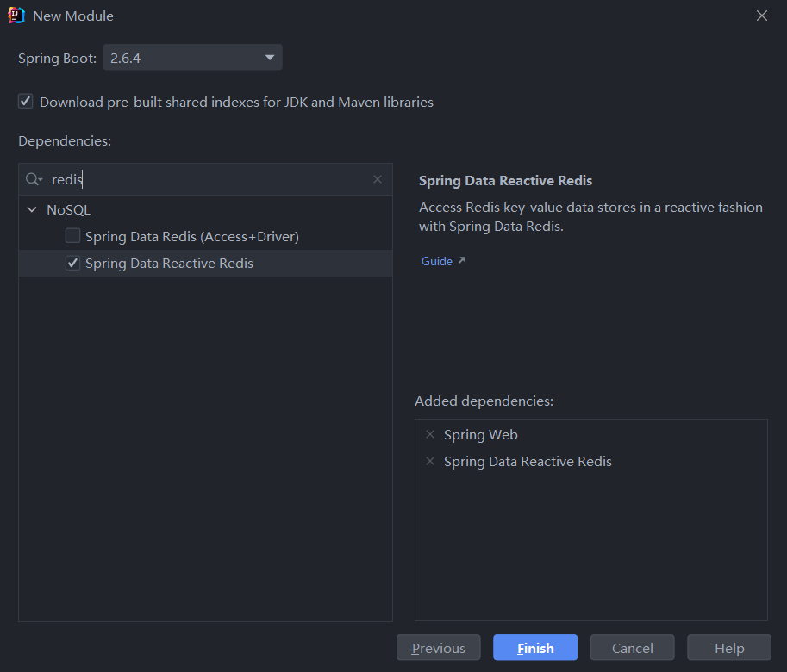The image size is (787, 672).
Task: Click the Finish button
Action: point(535,647)
